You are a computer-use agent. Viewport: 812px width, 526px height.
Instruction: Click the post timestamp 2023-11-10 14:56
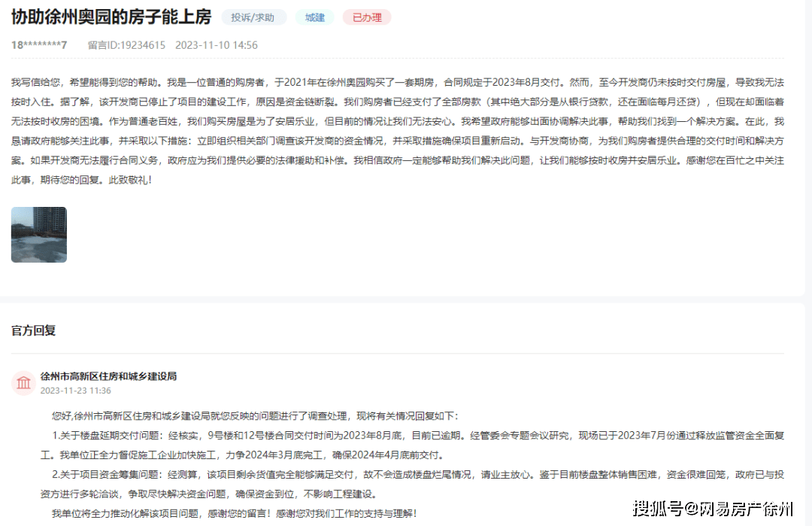pos(217,45)
